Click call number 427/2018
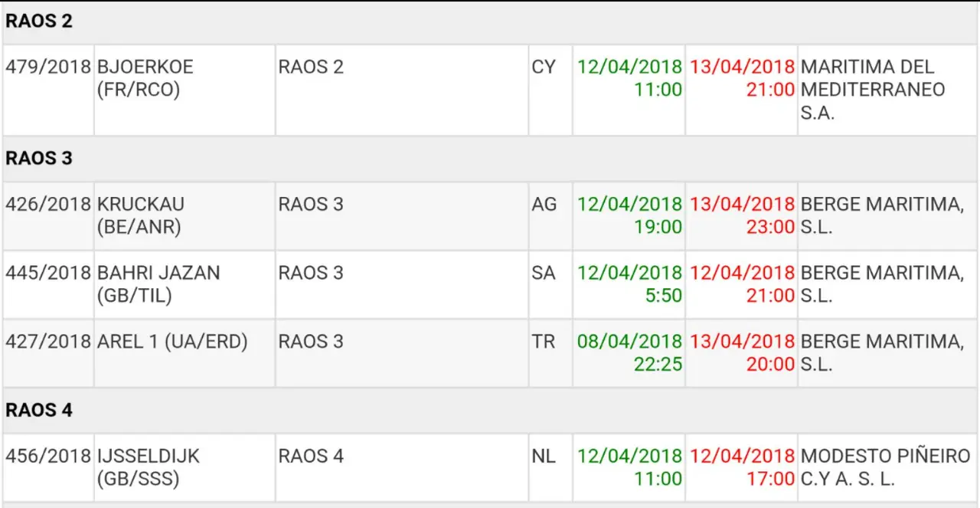980x508 pixels. click(47, 342)
